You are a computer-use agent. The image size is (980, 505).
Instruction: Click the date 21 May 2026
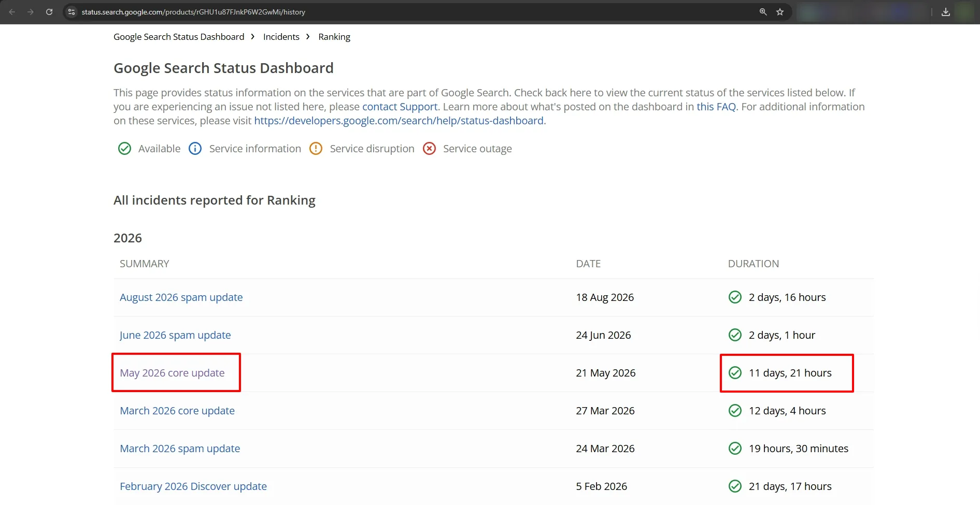[x=605, y=373]
